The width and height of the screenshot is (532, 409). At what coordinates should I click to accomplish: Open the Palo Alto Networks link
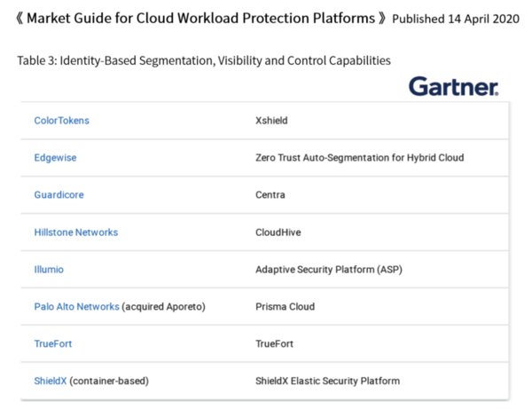pyautogui.click(x=76, y=306)
